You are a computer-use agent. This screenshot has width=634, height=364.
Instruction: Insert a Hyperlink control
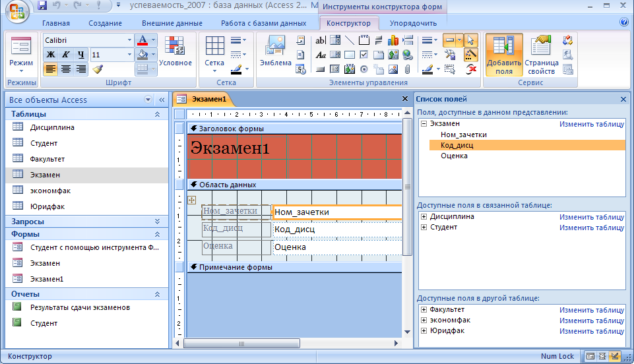pyautogui.click(x=408, y=55)
